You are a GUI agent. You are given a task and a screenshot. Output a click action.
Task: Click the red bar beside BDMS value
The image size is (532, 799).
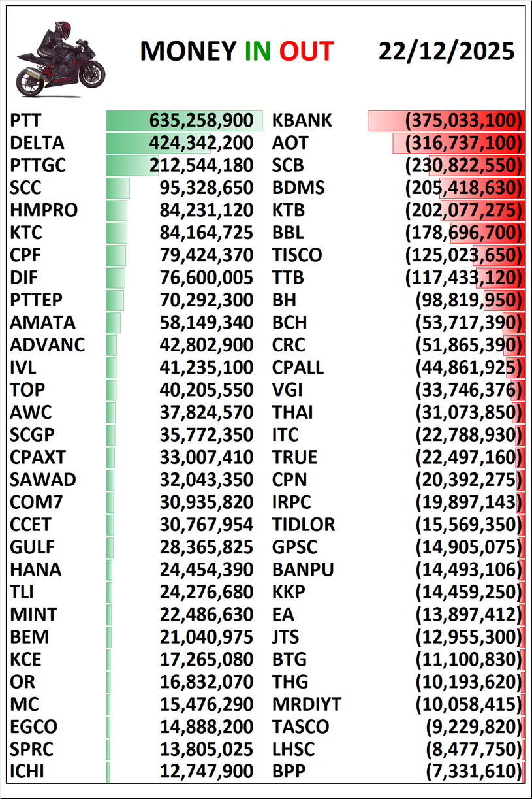[482, 188]
